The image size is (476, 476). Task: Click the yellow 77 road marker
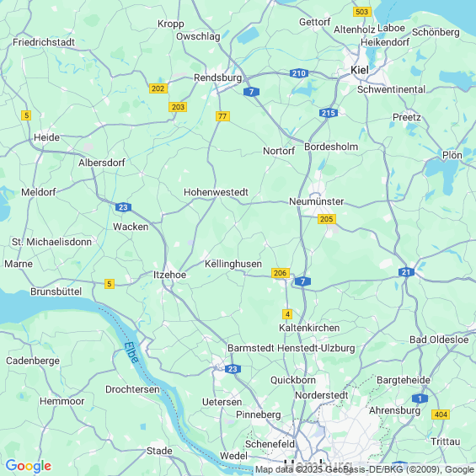point(222,116)
